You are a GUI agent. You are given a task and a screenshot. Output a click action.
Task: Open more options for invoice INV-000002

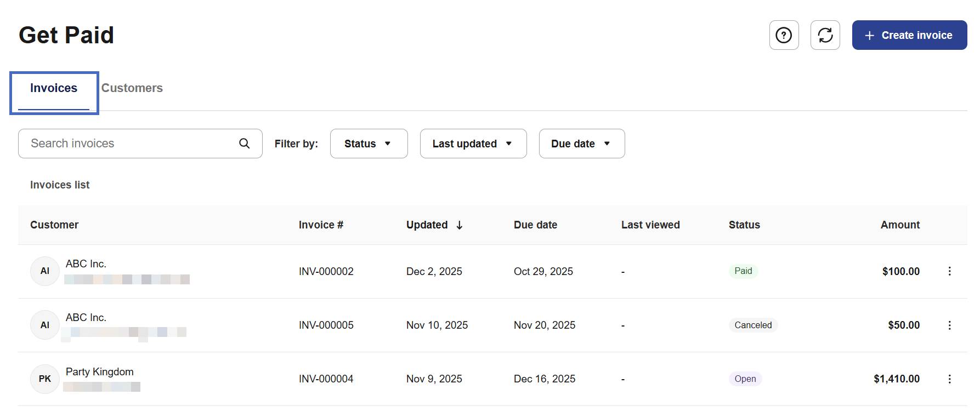tap(949, 271)
